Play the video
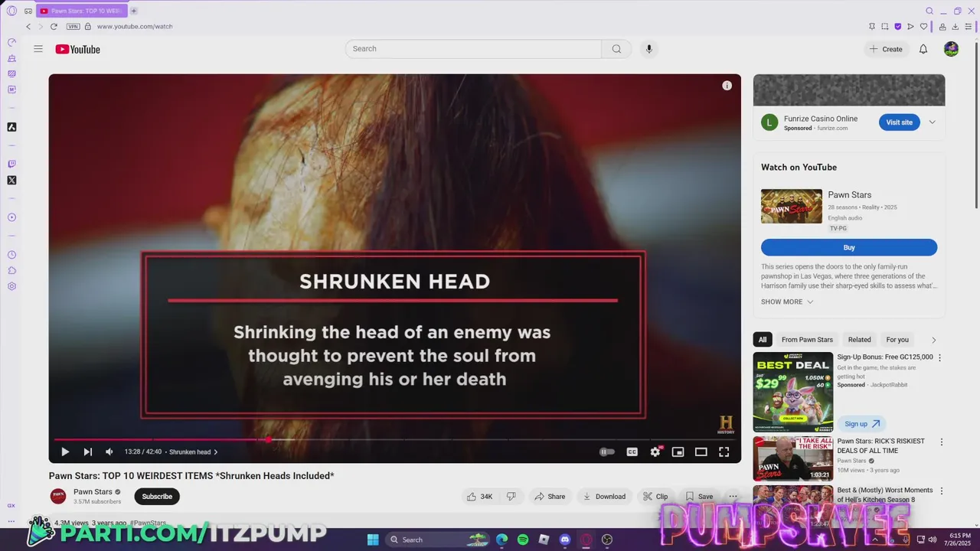Screen dimensions: 980x551 click(x=65, y=452)
